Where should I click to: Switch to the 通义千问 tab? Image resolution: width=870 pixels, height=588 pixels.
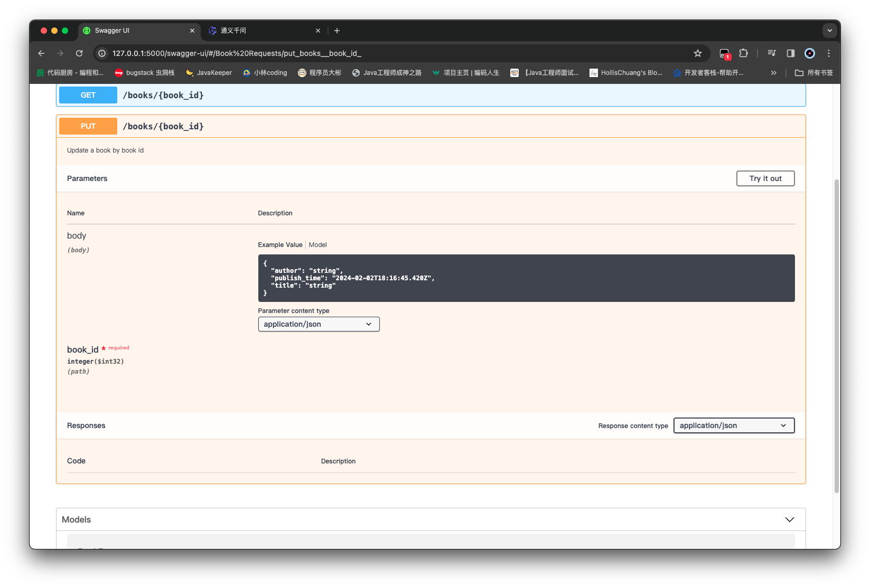265,31
